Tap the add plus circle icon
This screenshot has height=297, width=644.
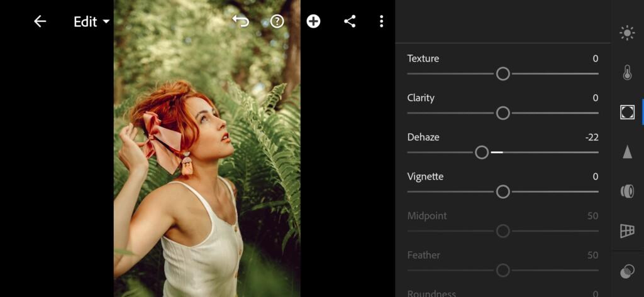point(313,21)
